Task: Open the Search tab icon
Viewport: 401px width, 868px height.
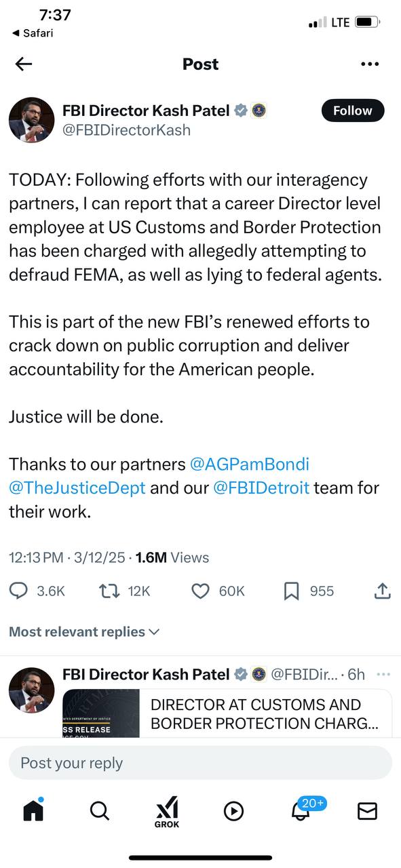Action: pos(100,811)
